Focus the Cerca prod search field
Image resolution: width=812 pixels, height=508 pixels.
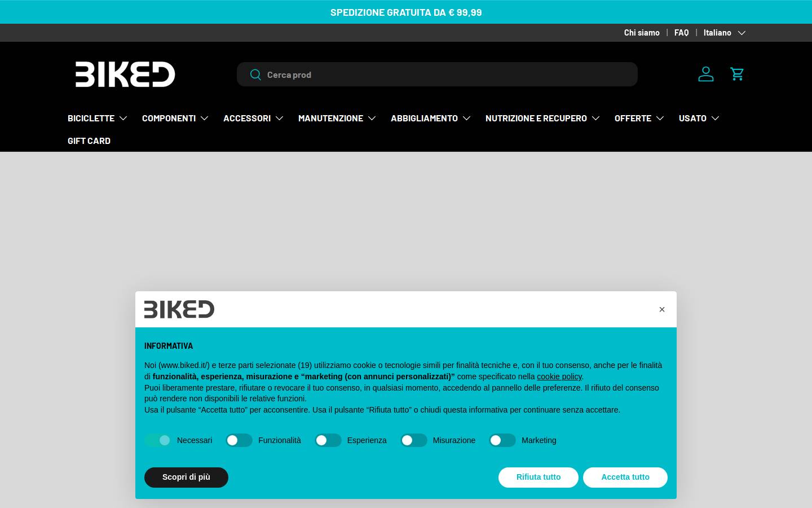(437, 75)
